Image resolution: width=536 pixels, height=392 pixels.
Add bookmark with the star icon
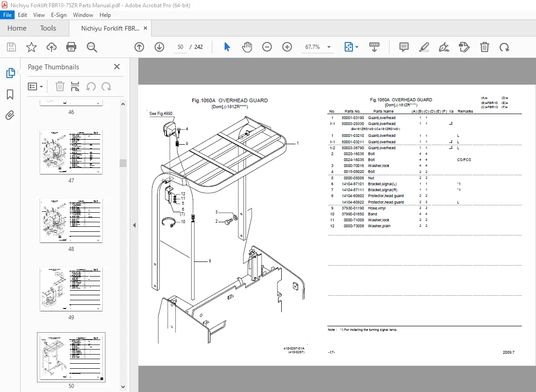click(32, 47)
